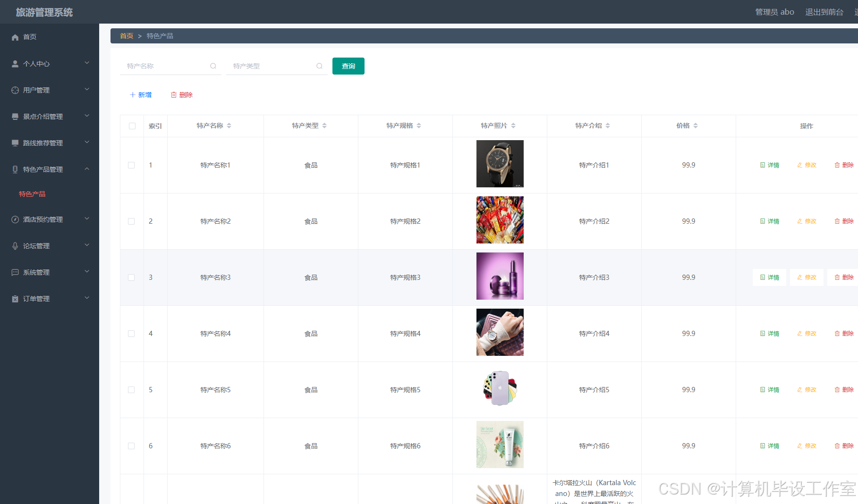Click 修改 for row 特产名称6
The width and height of the screenshot is (858, 504).
[x=807, y=446]
